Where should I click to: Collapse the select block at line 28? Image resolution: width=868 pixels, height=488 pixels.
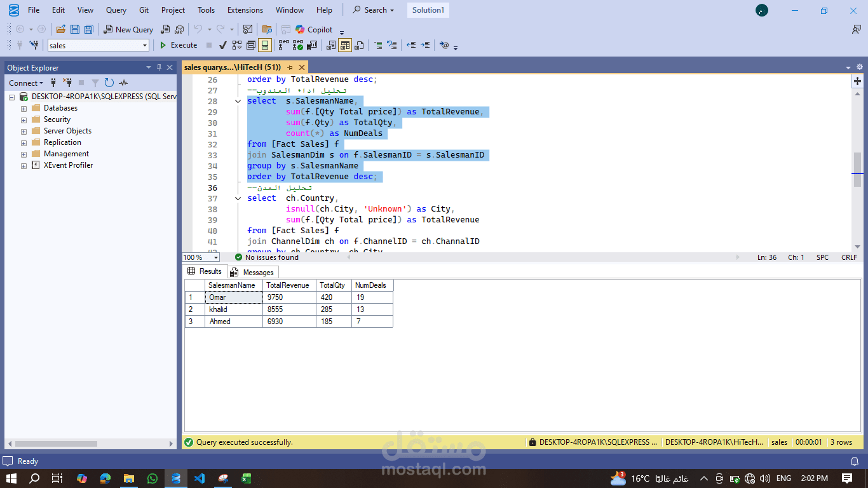point(238,100)
